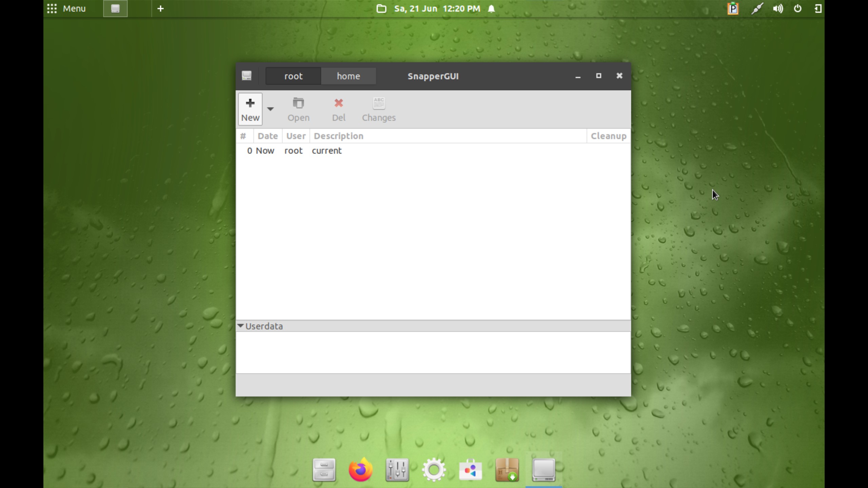Screen dimensions: 868x488
Task: Click the 'Now' date cell
Action: [x=265, y=151]
